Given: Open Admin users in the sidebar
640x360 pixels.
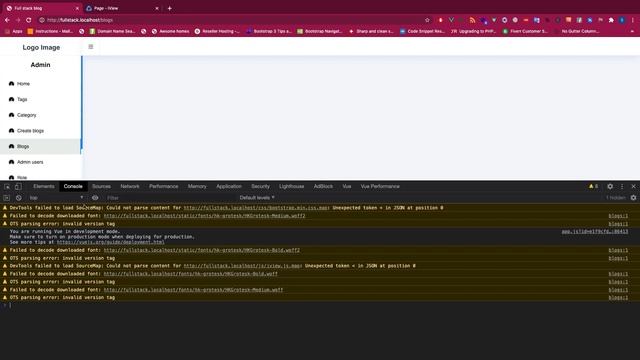Looking at the screenshot, I should point(41,162).
